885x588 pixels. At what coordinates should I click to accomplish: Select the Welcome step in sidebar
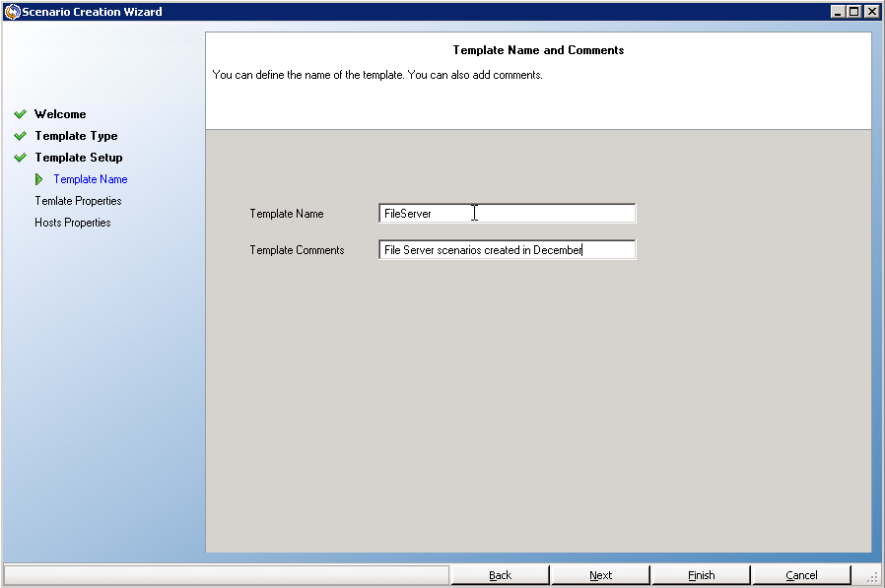(x=60, y=114)
